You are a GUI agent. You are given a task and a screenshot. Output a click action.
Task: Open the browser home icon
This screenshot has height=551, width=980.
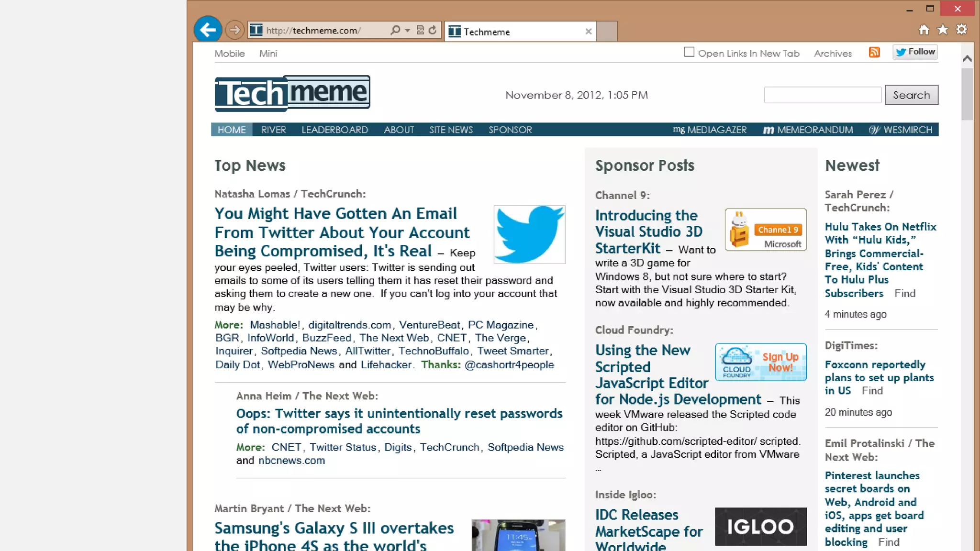[x=924, y=30]
